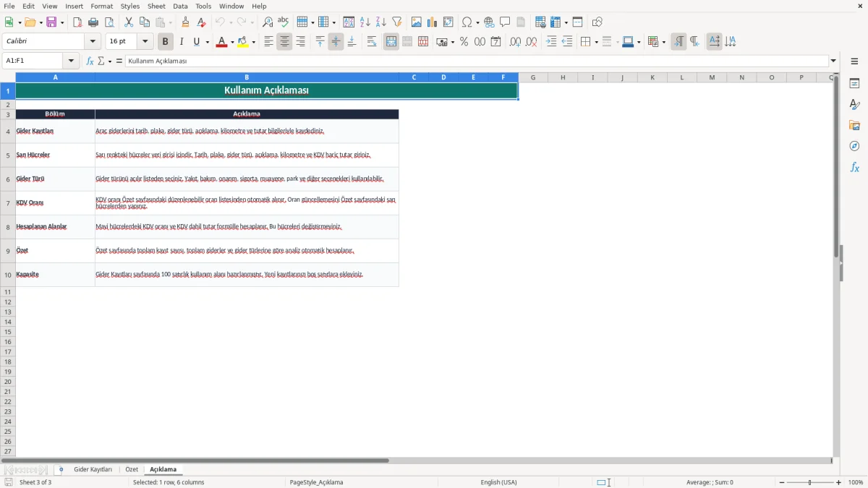Open Font Color dropdown arrow
Viewport: 868px width, 488px height.
[232, 42]
